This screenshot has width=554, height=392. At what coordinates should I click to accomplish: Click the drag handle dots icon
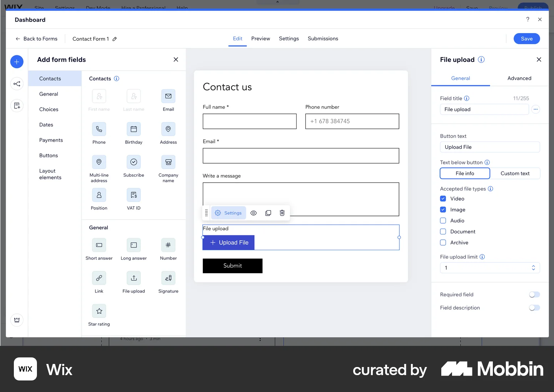(206, 213)
